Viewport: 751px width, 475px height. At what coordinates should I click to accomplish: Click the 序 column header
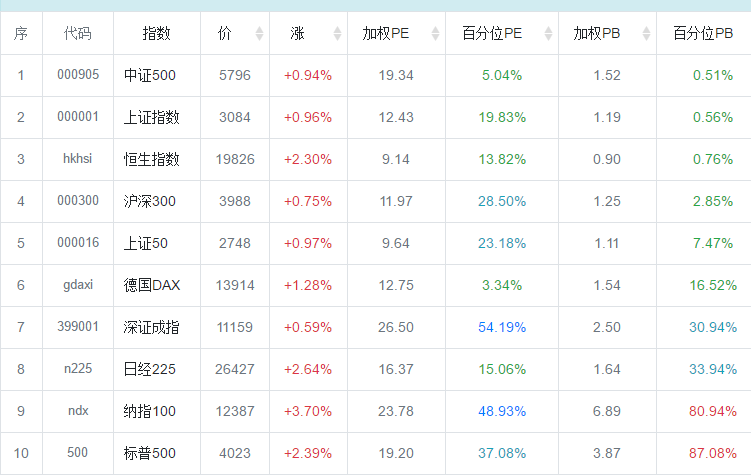coord(21,34)
